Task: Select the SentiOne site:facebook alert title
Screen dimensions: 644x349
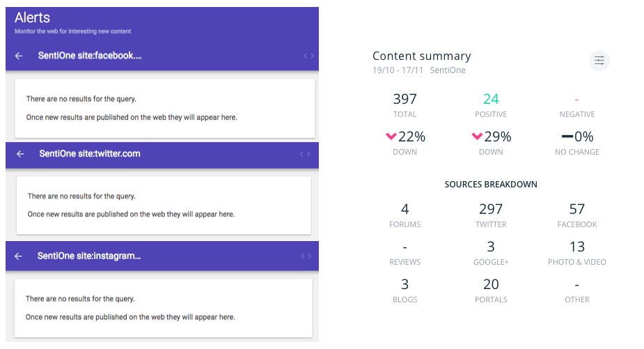Action: click(90, 56)
